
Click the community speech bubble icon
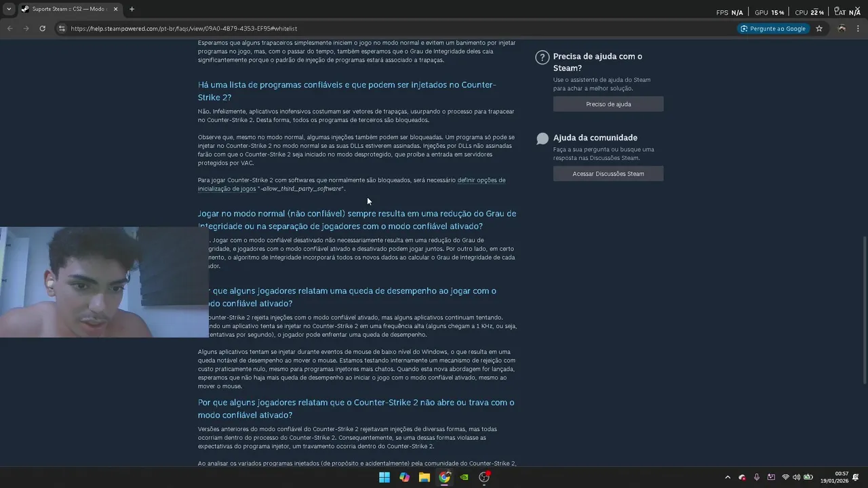pyautogui.click(x=542, y=139)
